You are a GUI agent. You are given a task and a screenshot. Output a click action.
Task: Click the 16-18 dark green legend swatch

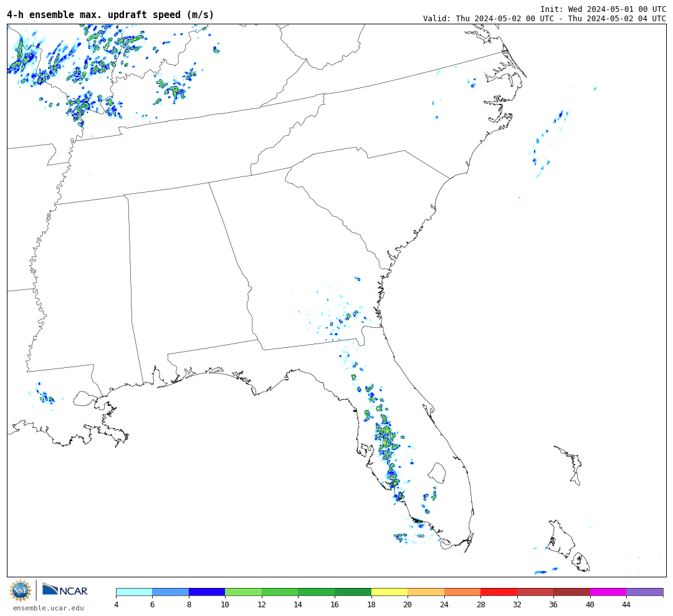pyautogui.click(x=353, y=592)
